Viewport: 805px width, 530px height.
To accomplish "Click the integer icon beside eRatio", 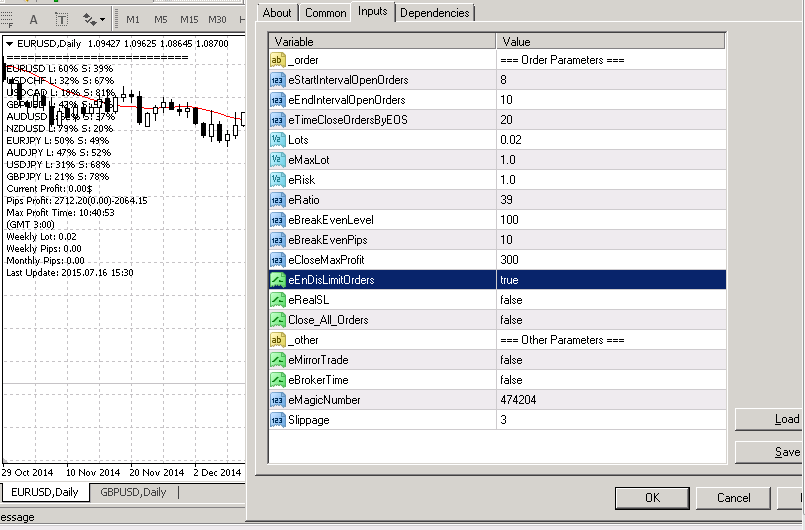I will click(277, 200).
